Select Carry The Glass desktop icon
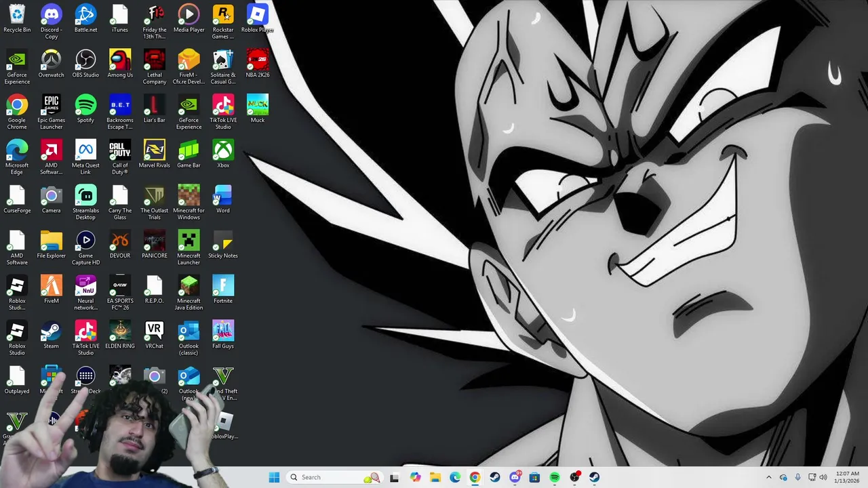This screenshot has height=488, width=868. 120,203
